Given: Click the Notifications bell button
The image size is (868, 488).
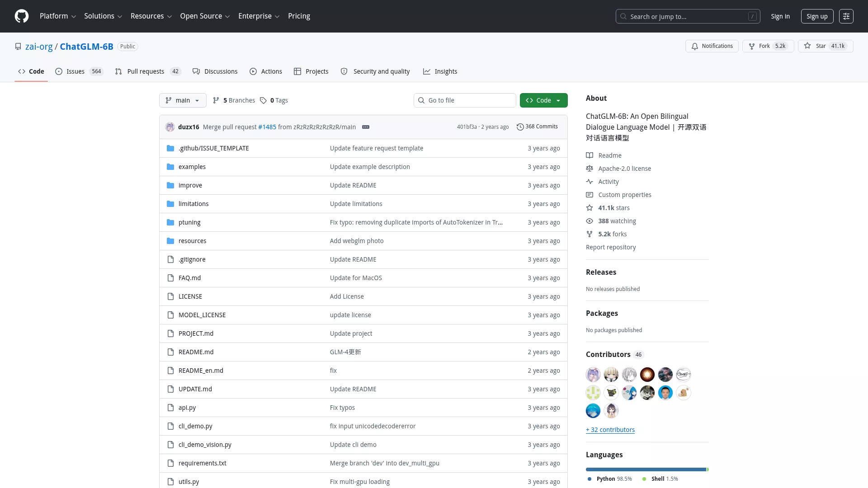Looking at the screenshot, I should coord(712,46).
